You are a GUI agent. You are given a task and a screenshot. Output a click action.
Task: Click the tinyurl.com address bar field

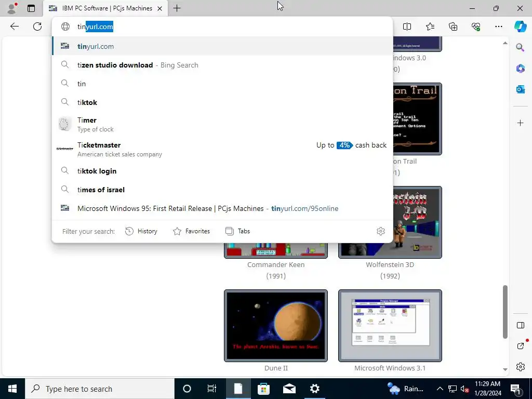[x=222, y=26]
